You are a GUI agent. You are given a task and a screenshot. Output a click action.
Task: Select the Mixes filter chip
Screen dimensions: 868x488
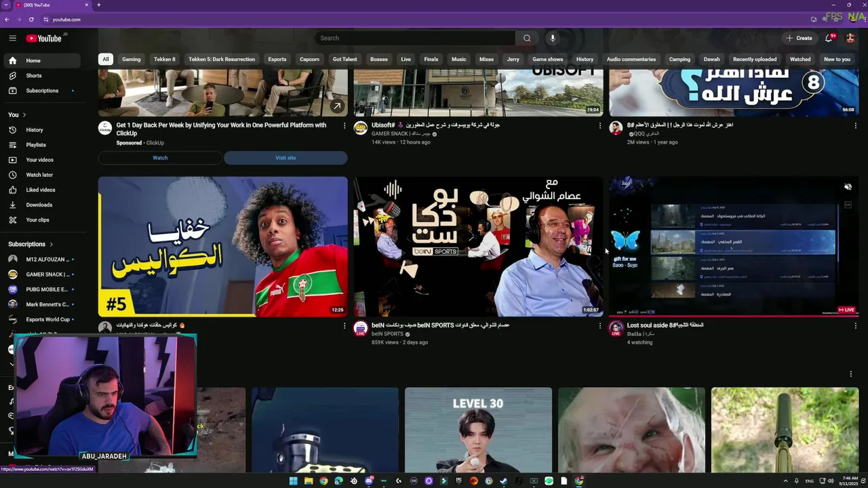click(487, 59)
